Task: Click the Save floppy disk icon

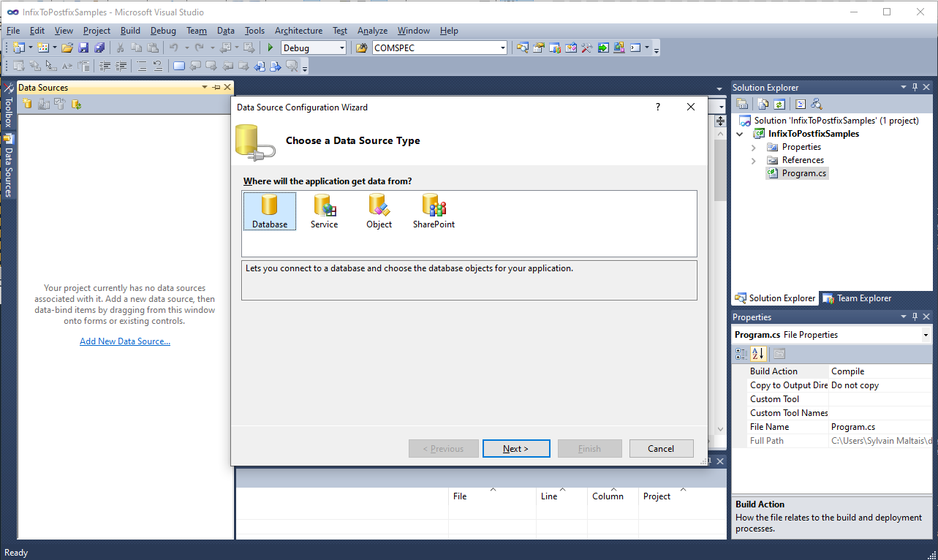Action: (x=83, y=48)
